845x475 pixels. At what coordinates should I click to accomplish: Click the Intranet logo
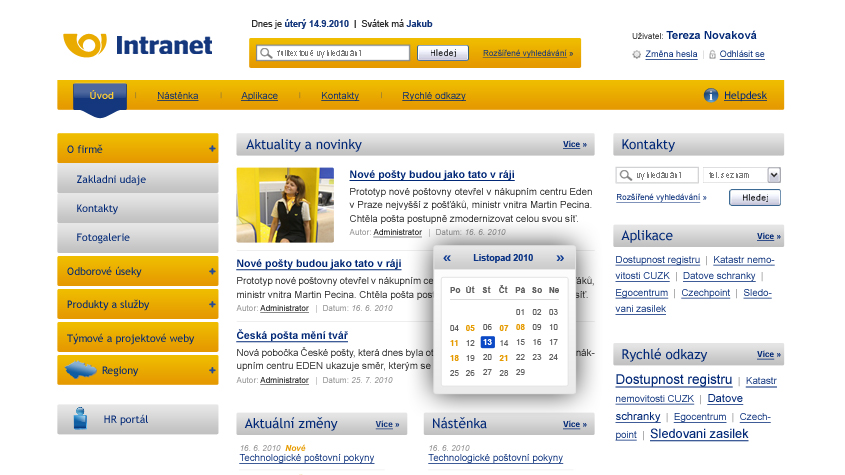tap(138, 45)
